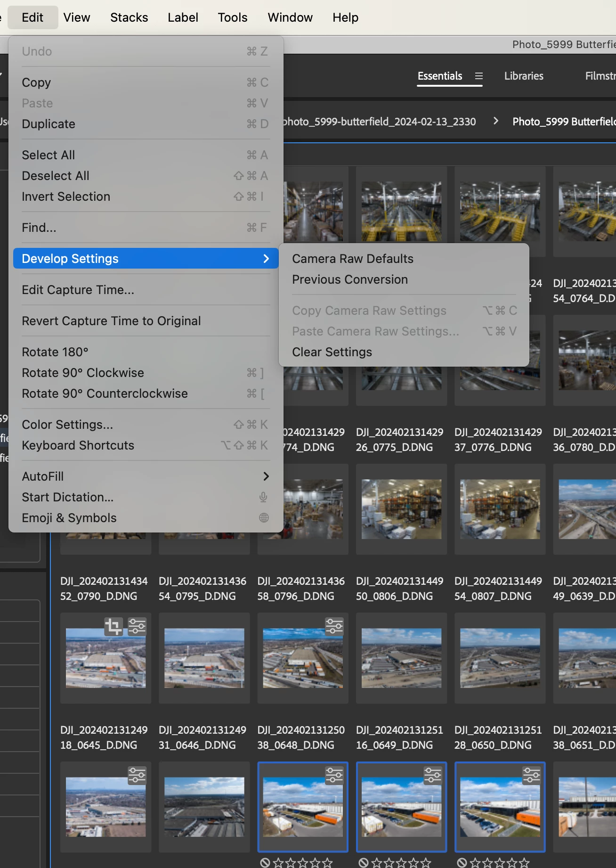The image size is (616, 868).
Task: Choose Revert Capture Time to Original
Action: 146,321
